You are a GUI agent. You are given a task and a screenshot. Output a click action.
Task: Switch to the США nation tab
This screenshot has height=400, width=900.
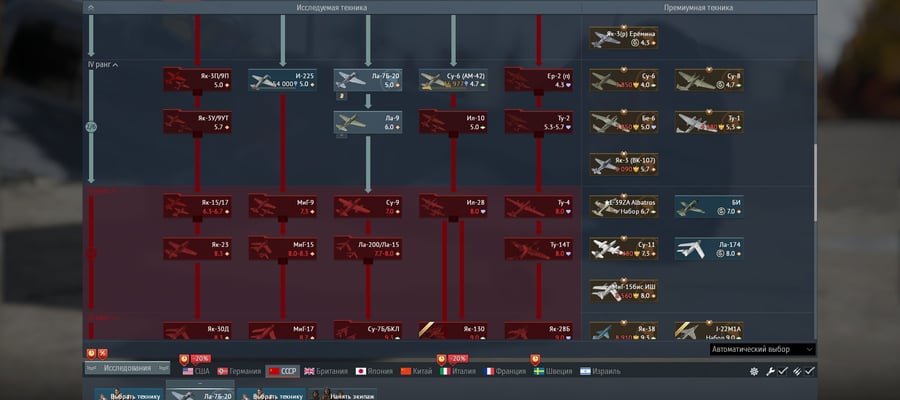(196, 371)
